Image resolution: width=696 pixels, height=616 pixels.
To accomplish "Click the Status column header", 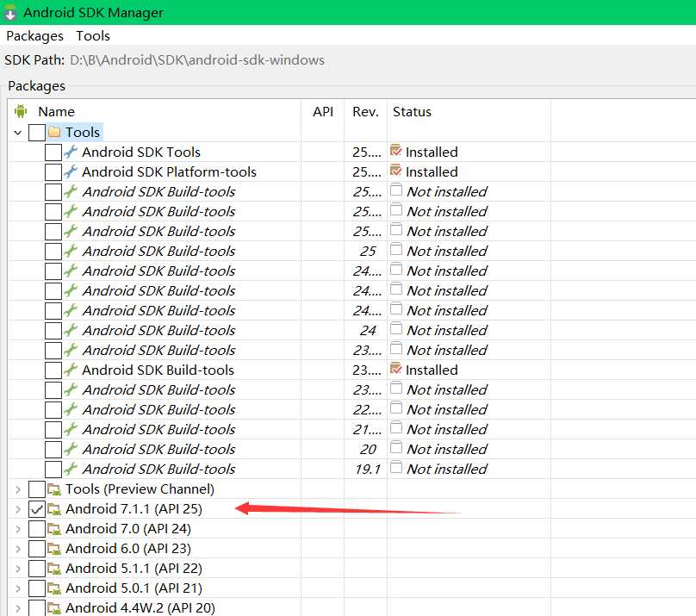I will pos(412,111).
